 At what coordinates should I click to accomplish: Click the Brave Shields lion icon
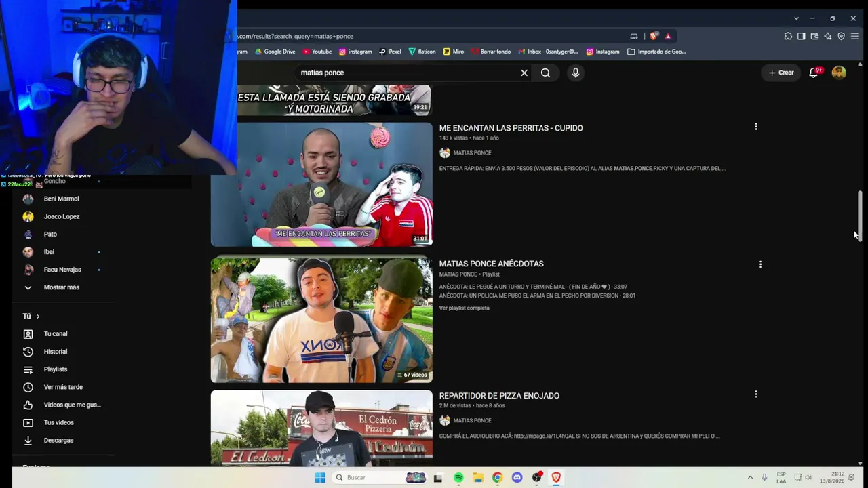[654, 36]
